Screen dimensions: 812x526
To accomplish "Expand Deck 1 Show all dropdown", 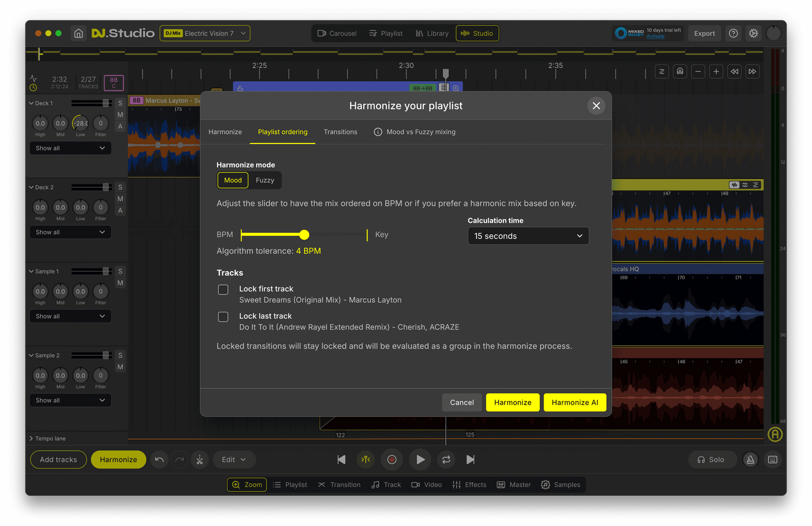I will point(70,148).
